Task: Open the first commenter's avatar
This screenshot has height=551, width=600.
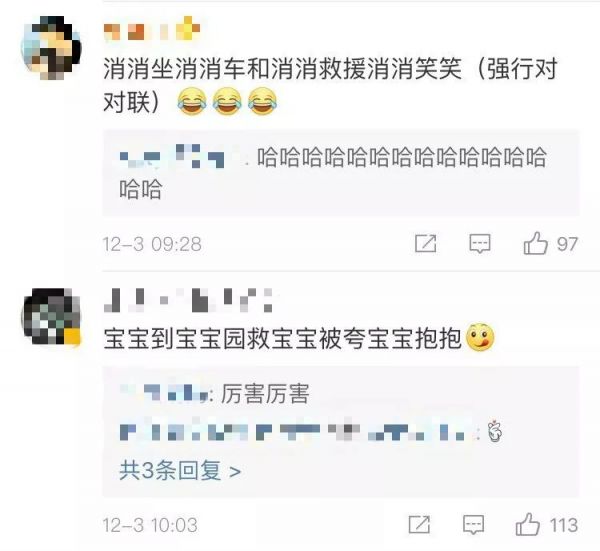Action: click(x=51, y=48)
